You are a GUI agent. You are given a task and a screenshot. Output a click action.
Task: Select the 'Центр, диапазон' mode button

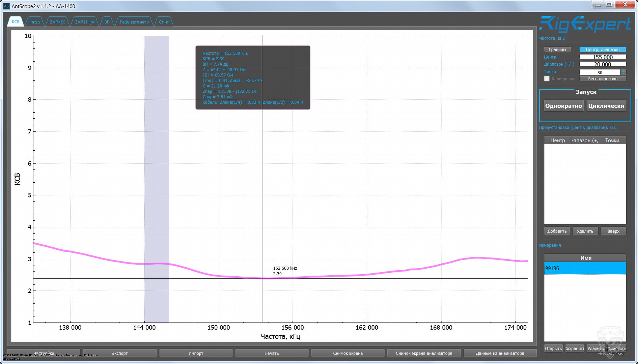[602, 50]
